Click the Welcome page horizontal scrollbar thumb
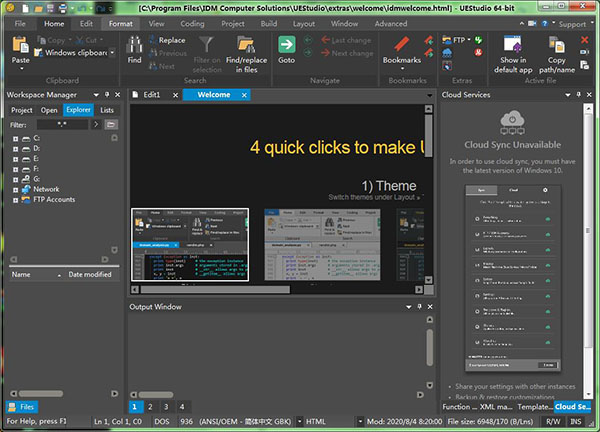This screenshot has width=600, height=432. (215, 290)
